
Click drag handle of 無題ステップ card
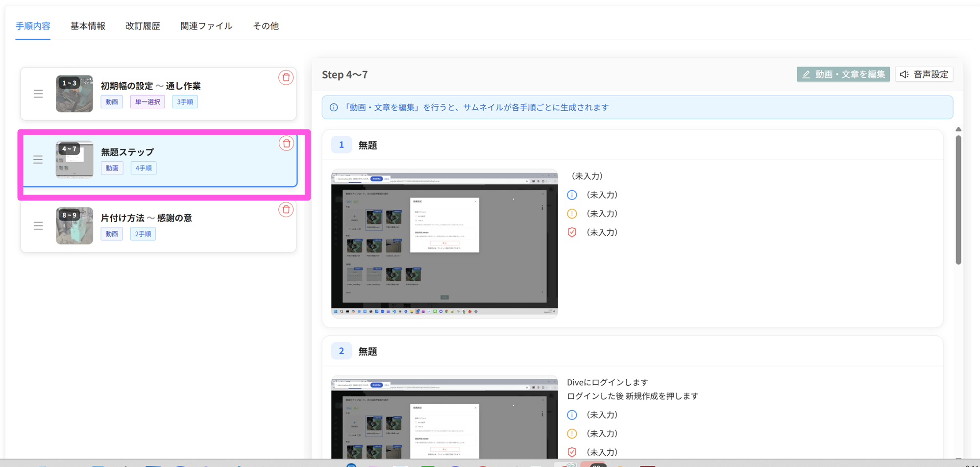coord(38,160)
